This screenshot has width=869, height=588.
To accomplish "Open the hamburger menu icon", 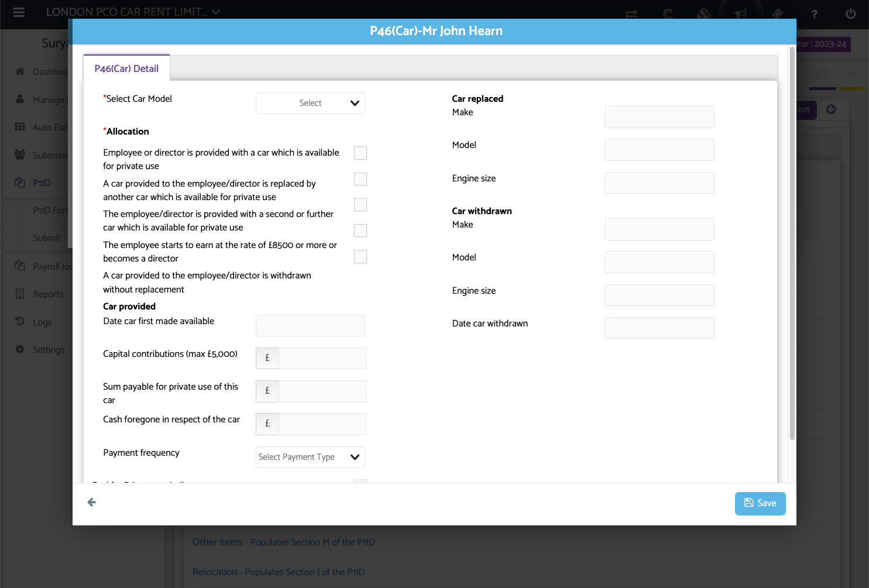I will click(19, 12).
